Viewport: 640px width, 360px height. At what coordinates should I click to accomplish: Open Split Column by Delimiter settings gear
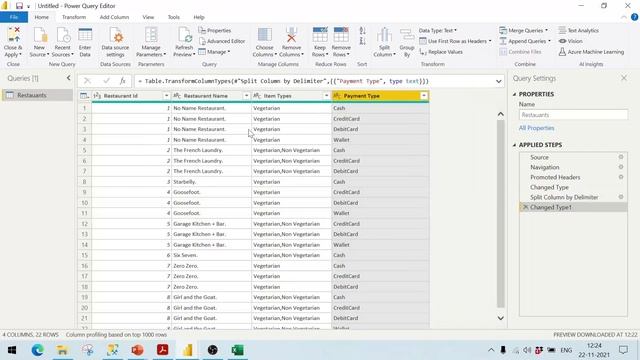(621, 197)
